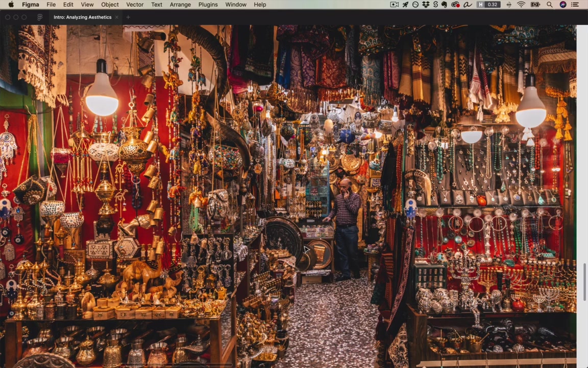Activate Siri from the menu bar
This screenshot has width=588, height=368.
click(x=563, y=5)
